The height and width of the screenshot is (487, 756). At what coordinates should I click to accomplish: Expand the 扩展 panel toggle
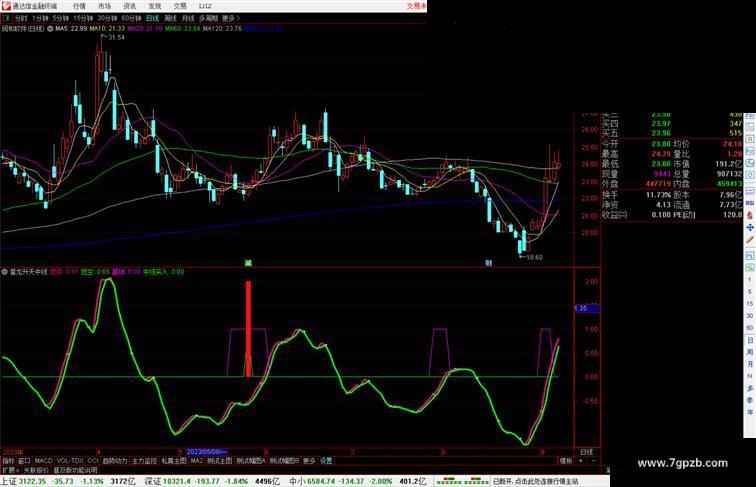click(11, 470)
